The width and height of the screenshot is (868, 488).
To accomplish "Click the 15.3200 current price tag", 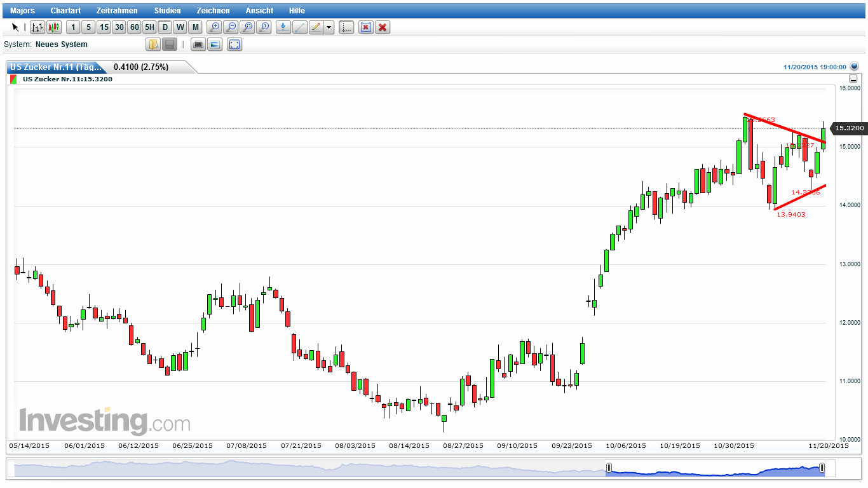I will pos(849,128).
